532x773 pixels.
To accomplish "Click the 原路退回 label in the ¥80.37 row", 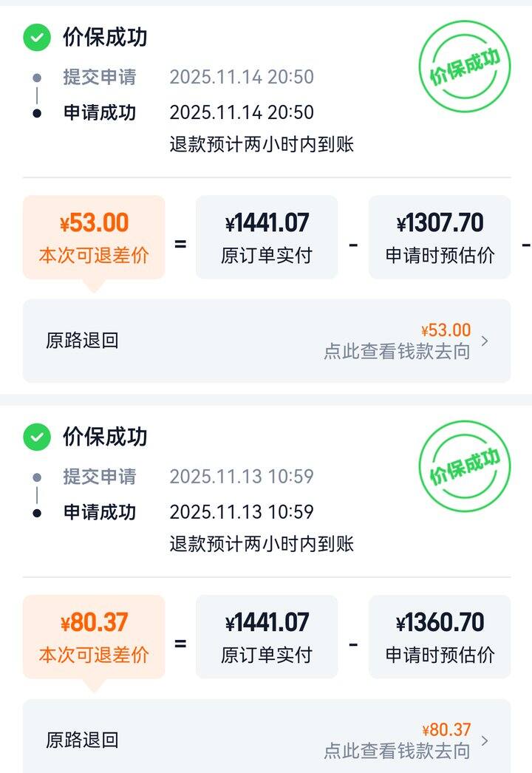I will pyautogui.click(x=82, y=740).
